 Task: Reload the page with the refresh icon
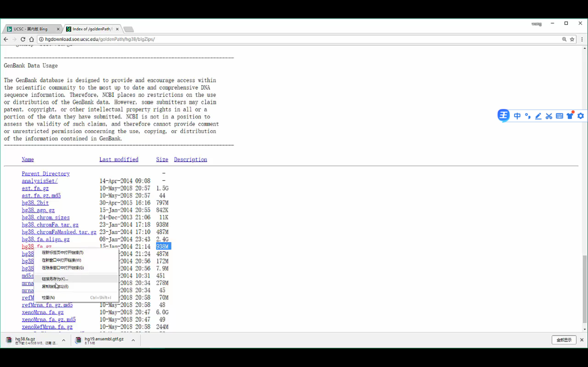[23, 39]
